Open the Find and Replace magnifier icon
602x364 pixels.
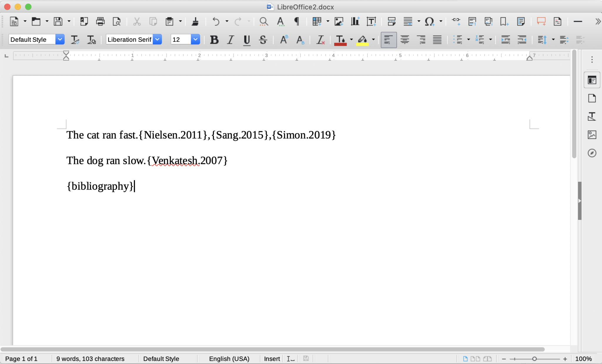click(x=264, y=21)
